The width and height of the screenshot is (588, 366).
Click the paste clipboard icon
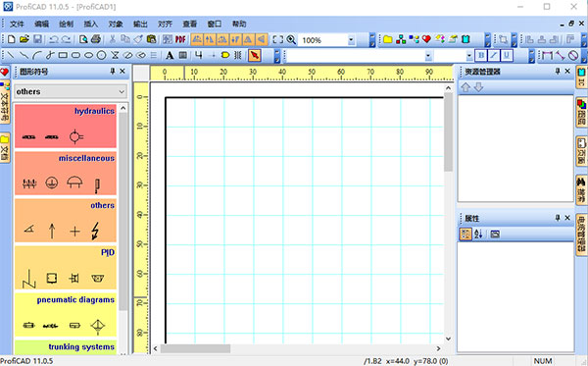tap(152, 39)
